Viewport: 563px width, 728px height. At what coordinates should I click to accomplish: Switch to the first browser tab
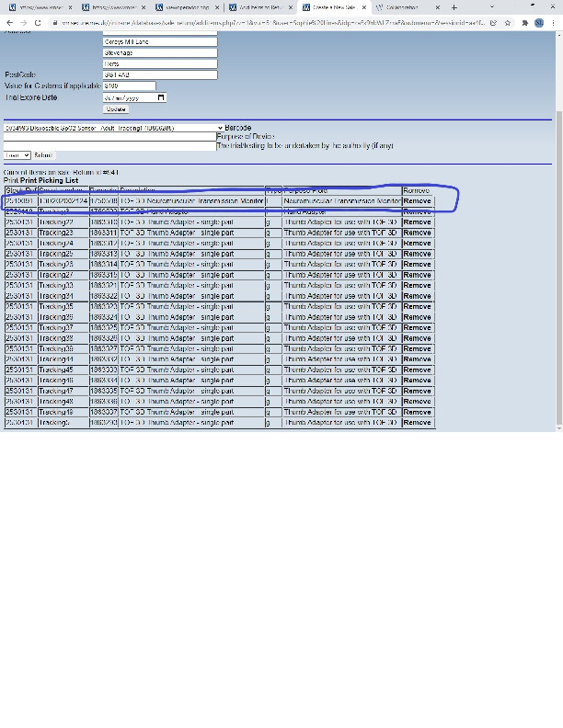point(37,7)
